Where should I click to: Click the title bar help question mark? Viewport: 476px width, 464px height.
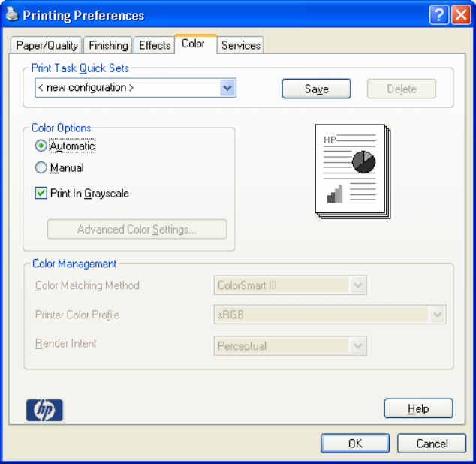click(x=439, y=15)
